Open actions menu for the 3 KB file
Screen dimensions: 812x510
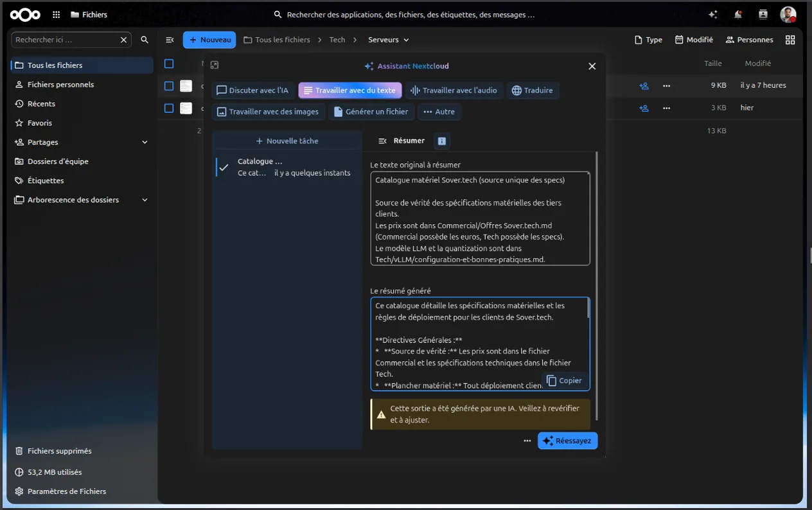pos(667,108)
